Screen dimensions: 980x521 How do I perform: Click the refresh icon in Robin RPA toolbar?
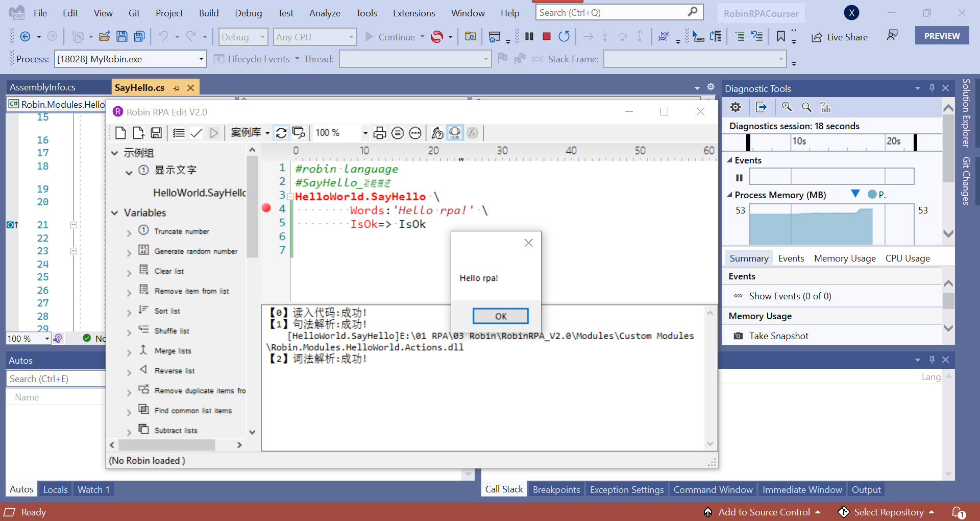coord(281,133)
